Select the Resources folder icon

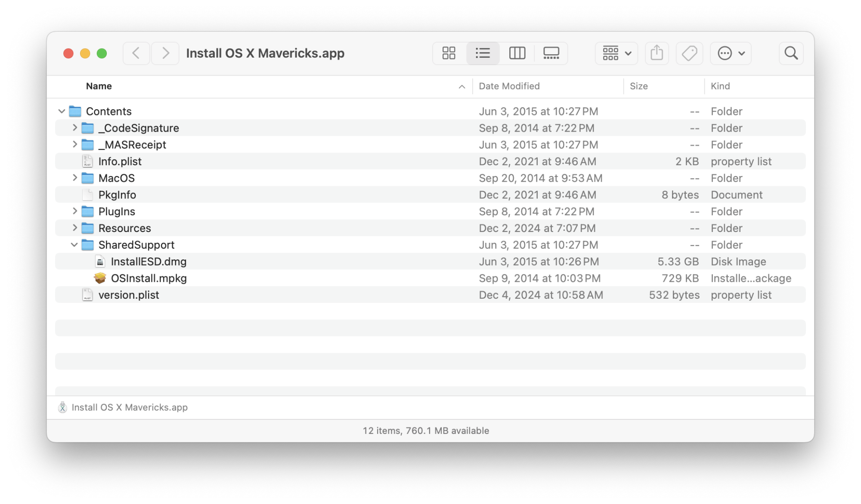(x=88, y=228)
